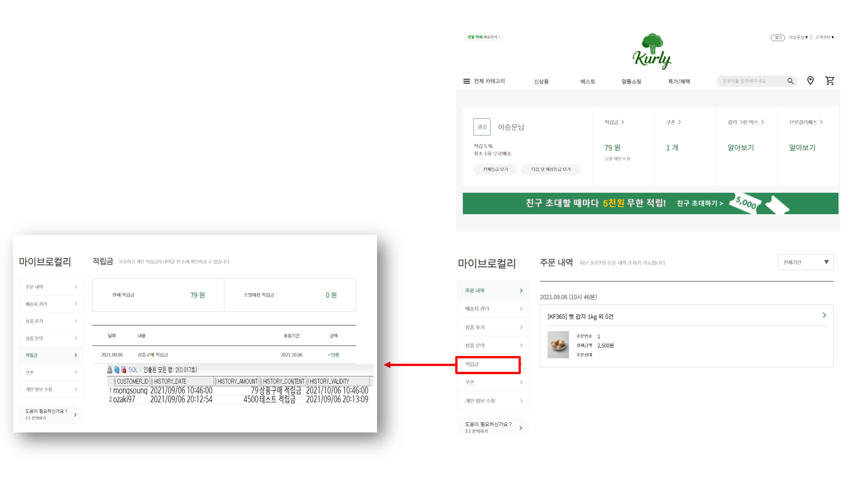
Task: Click the SQL label in result toolbar
Action: point(133,370)
